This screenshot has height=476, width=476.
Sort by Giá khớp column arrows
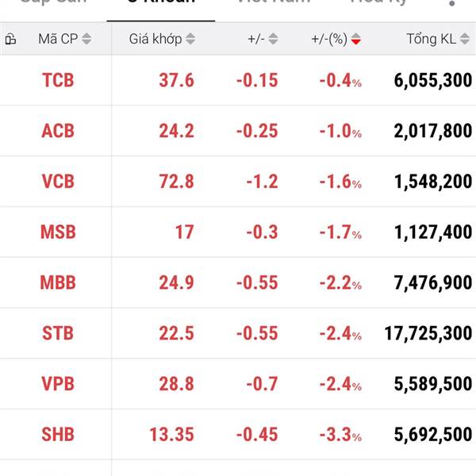pos(190,39)
